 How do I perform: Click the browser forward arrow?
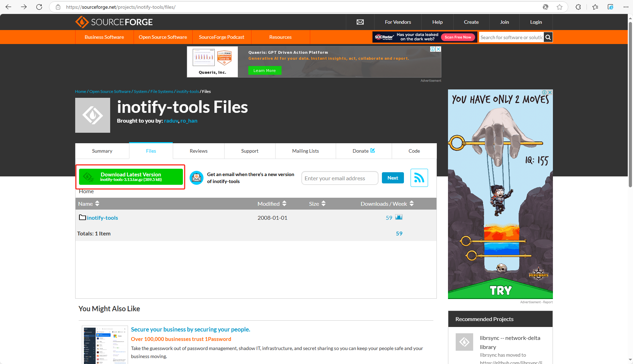pos(24,7)
